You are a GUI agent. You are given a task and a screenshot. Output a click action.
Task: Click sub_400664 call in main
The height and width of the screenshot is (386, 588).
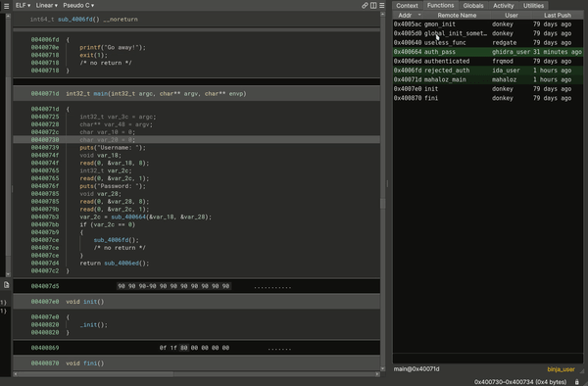[x=128, y=217]
